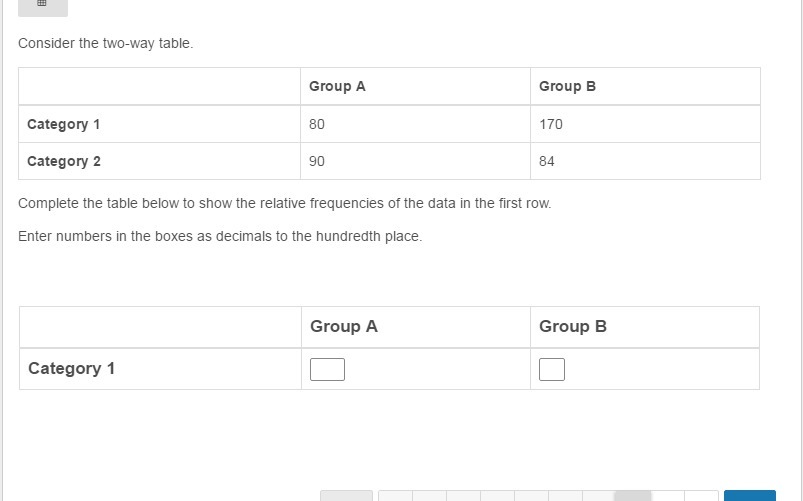Click the "Consider the two-way table" text

point(106,44)
